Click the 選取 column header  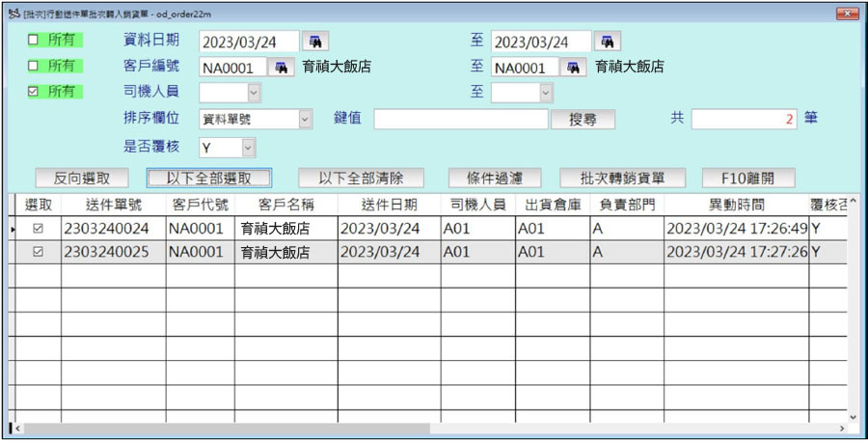[x=39, y=205]
